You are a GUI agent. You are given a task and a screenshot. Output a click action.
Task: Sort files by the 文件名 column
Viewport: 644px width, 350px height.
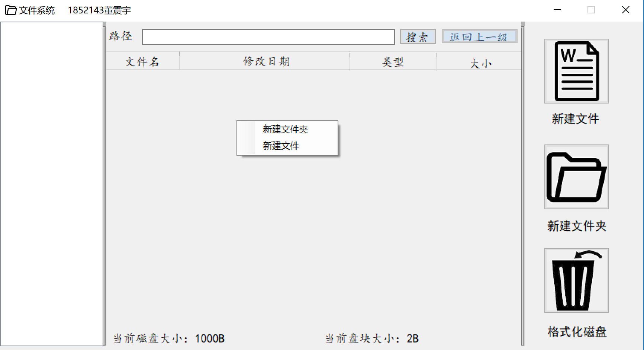142,61
